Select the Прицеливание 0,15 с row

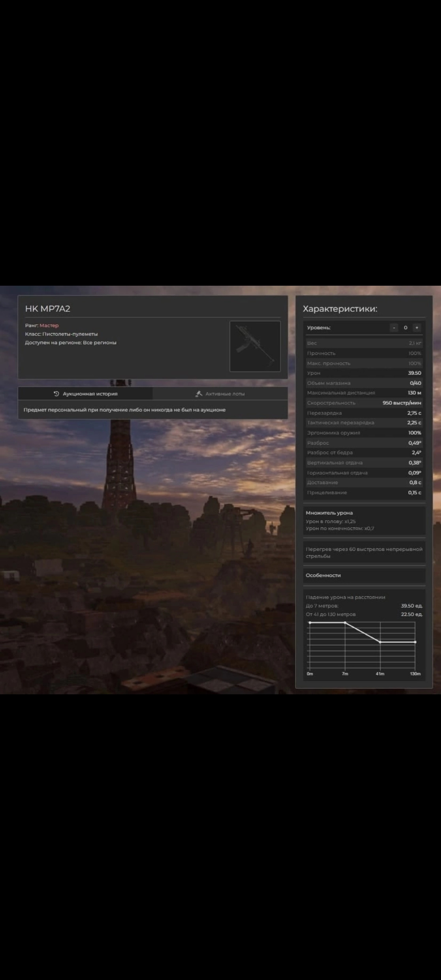(364, 492)
